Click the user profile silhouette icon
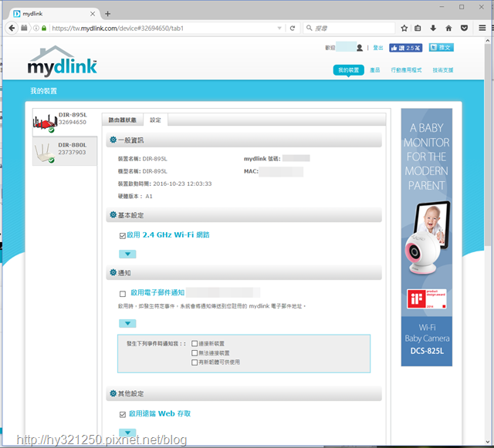494x448 pixels. tap(360, 48)
